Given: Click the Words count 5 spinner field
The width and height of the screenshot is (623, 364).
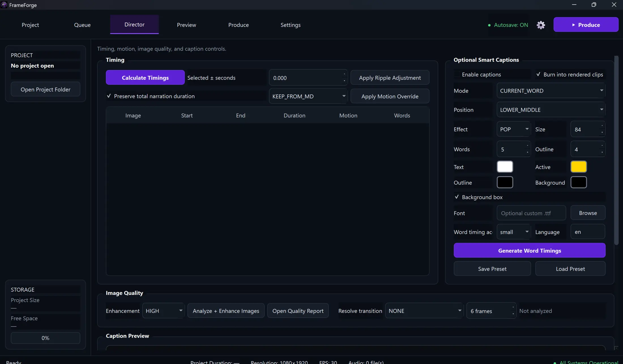Looking at the screenshot, I should pyautogui.click(x=513, y=149).
